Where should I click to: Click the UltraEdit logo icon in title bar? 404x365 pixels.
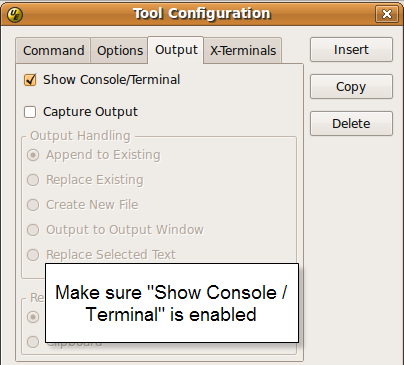[x=14, y=14]
